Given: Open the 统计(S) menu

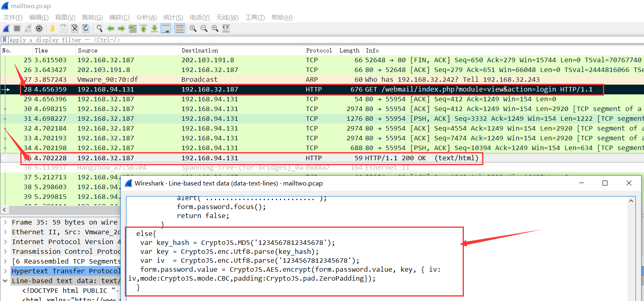Looking at the screenshot, I should point(173,17).
